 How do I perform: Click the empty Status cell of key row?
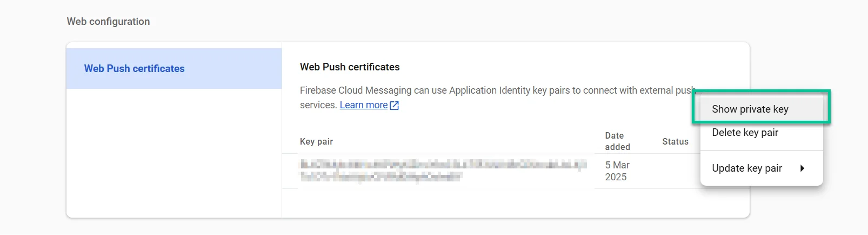click(x=675, y=171)
